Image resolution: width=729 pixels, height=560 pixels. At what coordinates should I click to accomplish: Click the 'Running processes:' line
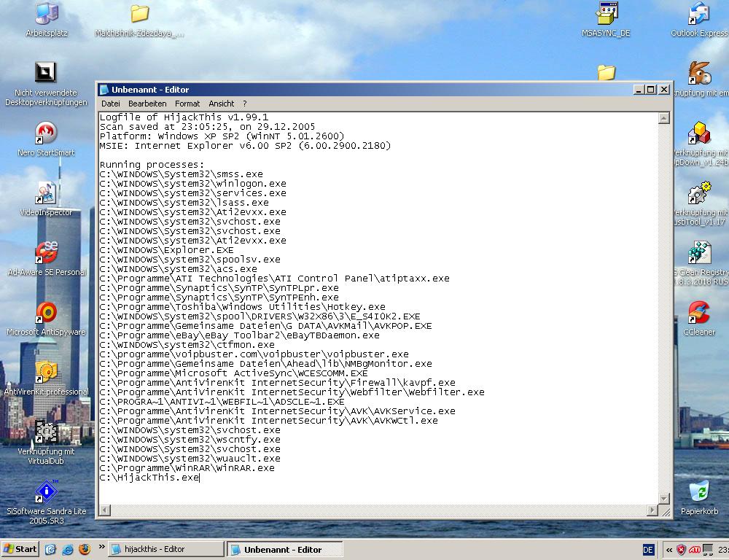pos(152,165)
